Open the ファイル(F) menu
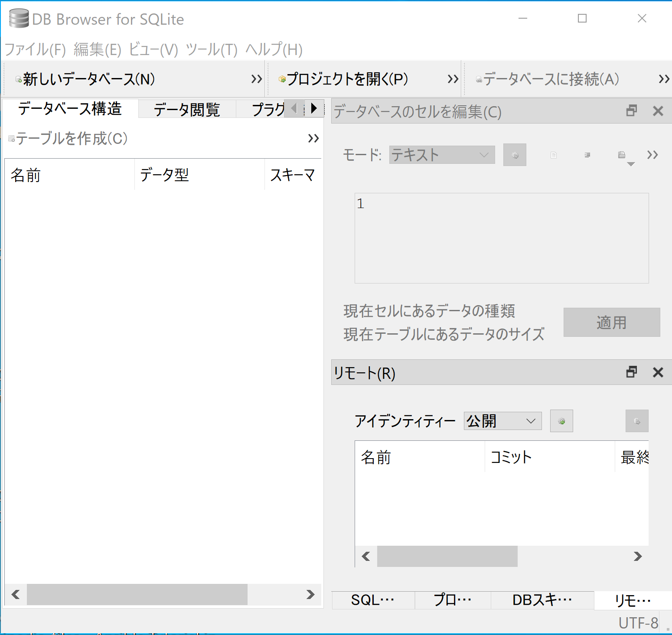 (x=35, y=49)
